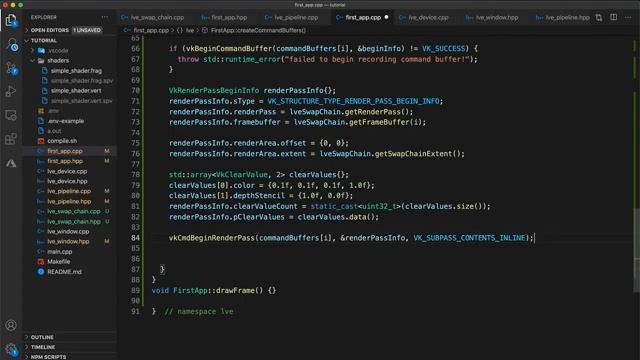
Task: Click VK_SUCCESS constant on line 66
Action: (x=443, y=48)
